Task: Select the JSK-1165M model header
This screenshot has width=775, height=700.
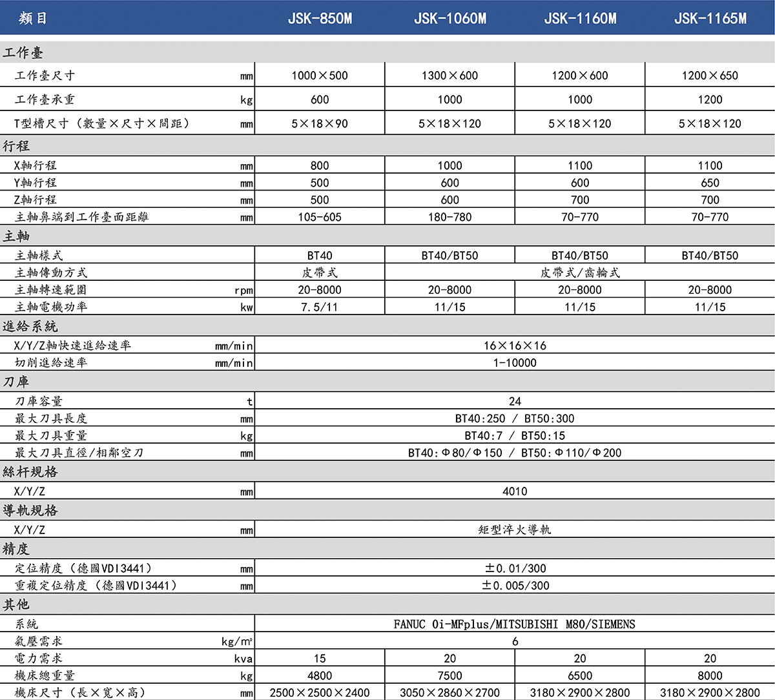Action: coord(710,19)
